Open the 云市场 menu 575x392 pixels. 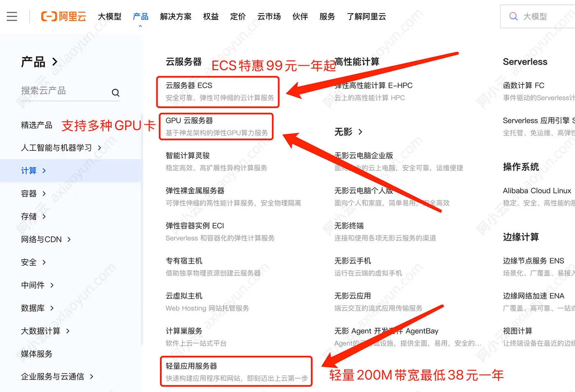click(x=269, y=16)
